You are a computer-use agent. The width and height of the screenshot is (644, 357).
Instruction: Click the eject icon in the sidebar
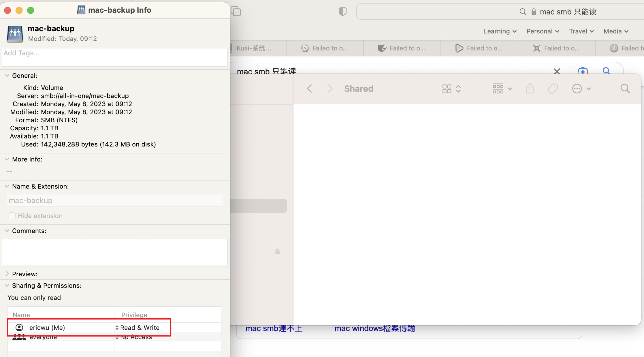click(277, 251)
